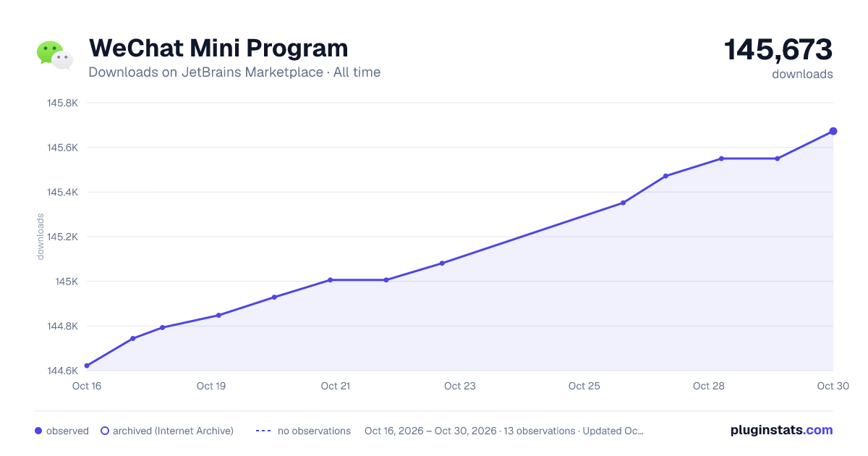
Task: Click the Oct 23 x-axis label
Action: (x=460, y=386)
